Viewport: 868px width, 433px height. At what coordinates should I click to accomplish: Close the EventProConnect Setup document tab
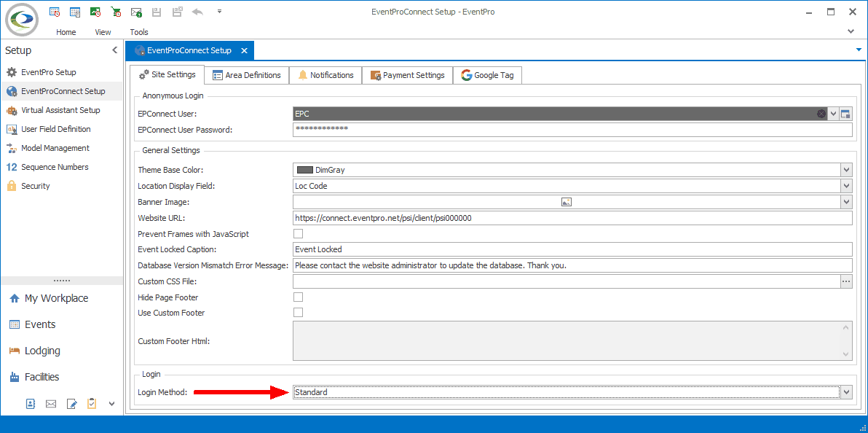pos(244,50)
